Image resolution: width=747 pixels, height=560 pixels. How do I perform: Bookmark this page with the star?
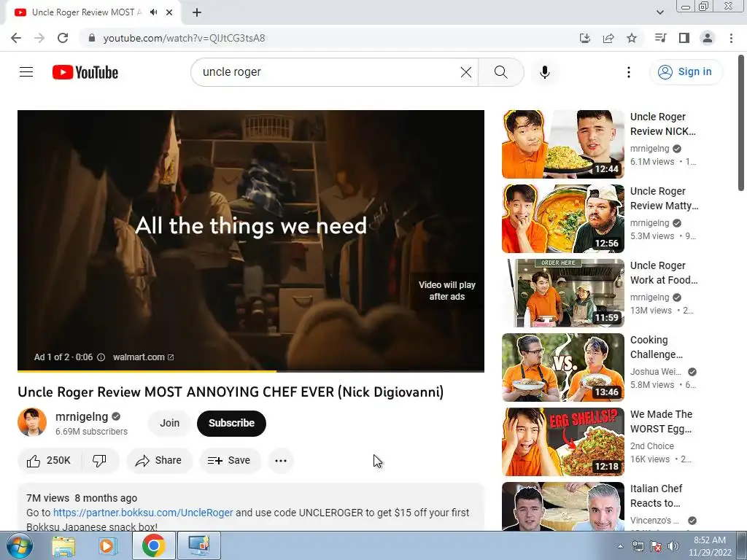(632, 38)
